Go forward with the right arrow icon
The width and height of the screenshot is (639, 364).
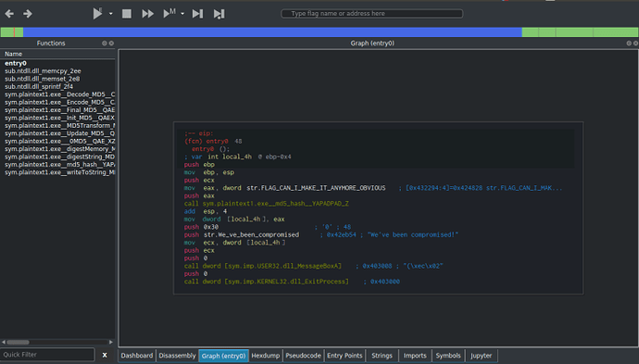click(27, 14)
